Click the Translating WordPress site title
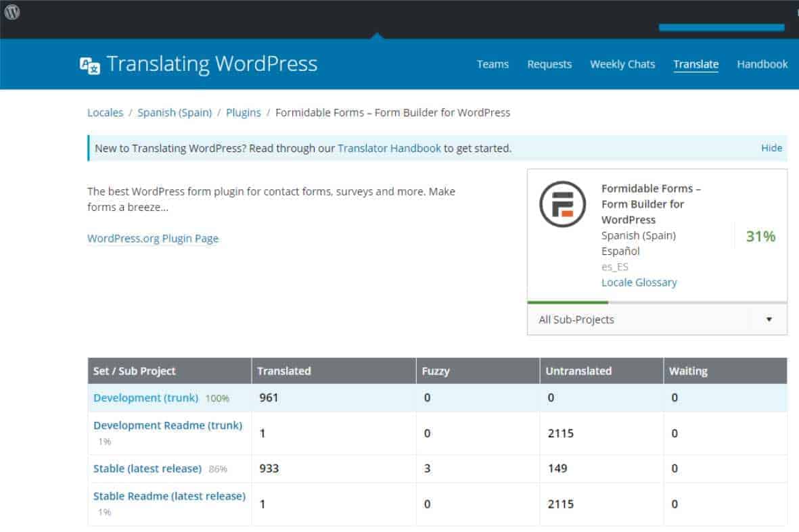 point(212,64)
